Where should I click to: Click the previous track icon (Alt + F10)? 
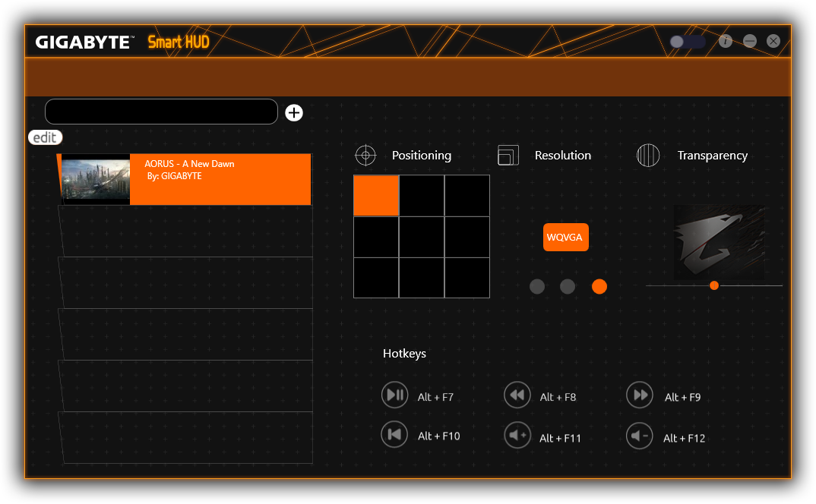click(394, 434)
